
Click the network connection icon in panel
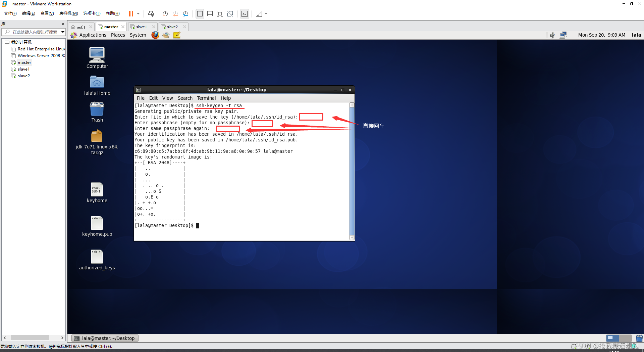[x=563, y=35]
